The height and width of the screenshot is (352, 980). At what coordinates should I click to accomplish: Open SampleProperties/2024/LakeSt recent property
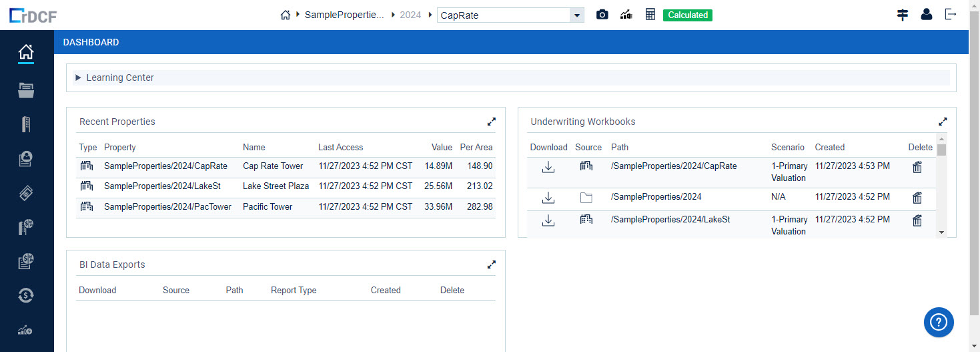tap(162, 186)
